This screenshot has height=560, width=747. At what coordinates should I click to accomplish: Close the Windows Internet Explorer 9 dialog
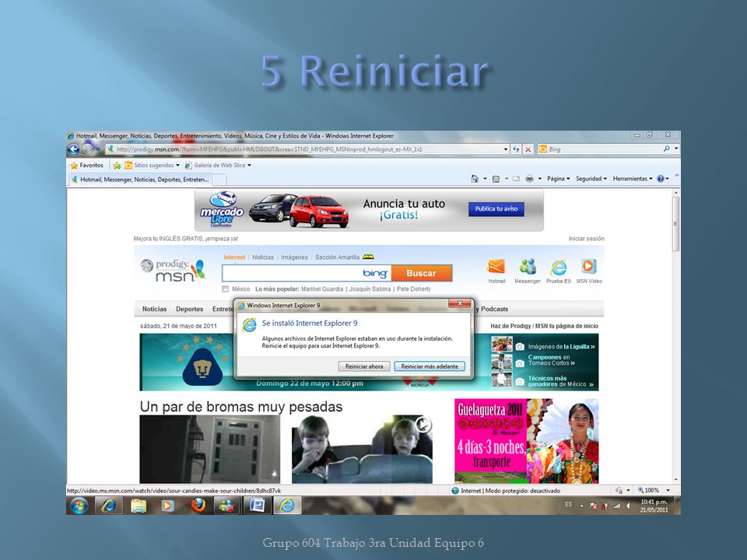coord(460,303)
